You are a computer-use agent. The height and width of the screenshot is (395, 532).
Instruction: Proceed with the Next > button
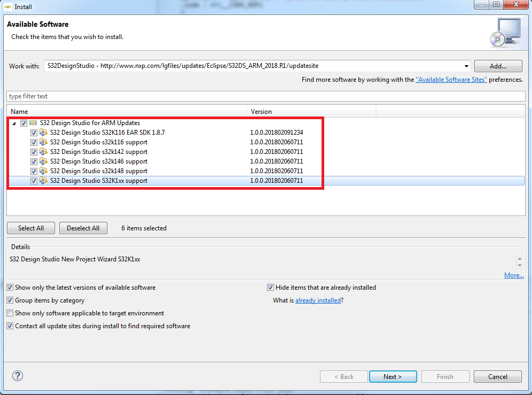click(393, 376)
